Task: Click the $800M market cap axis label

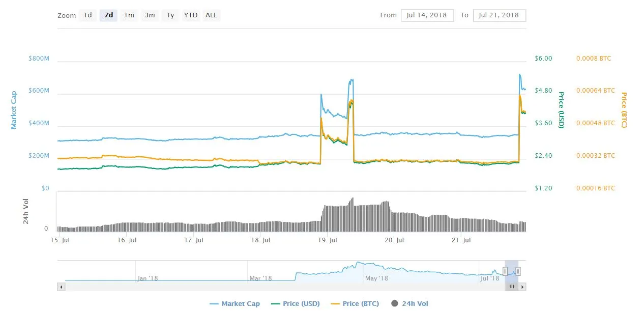Action: click(39, 59)
